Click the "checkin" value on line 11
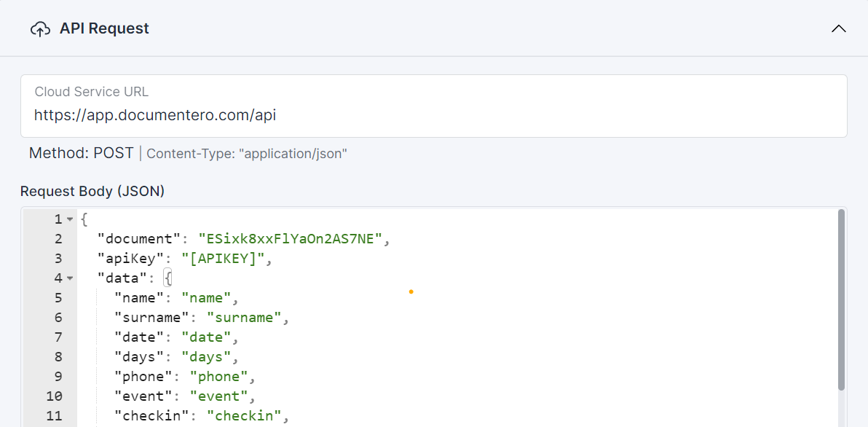This screenshot has width=868, height=427. coord(244,416)
